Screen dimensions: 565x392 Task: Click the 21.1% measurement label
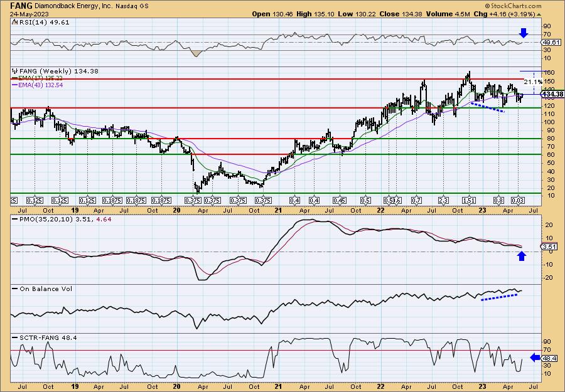tap(533, 82)
